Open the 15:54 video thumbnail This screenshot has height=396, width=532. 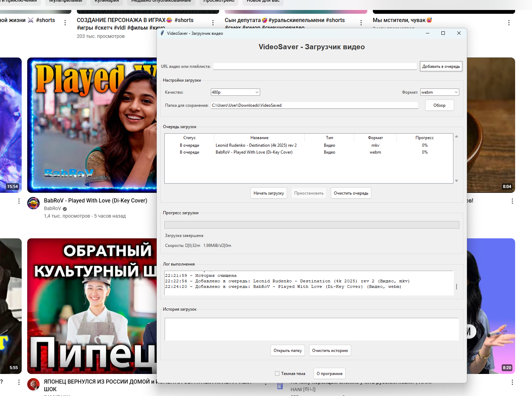tap(11, 125)
